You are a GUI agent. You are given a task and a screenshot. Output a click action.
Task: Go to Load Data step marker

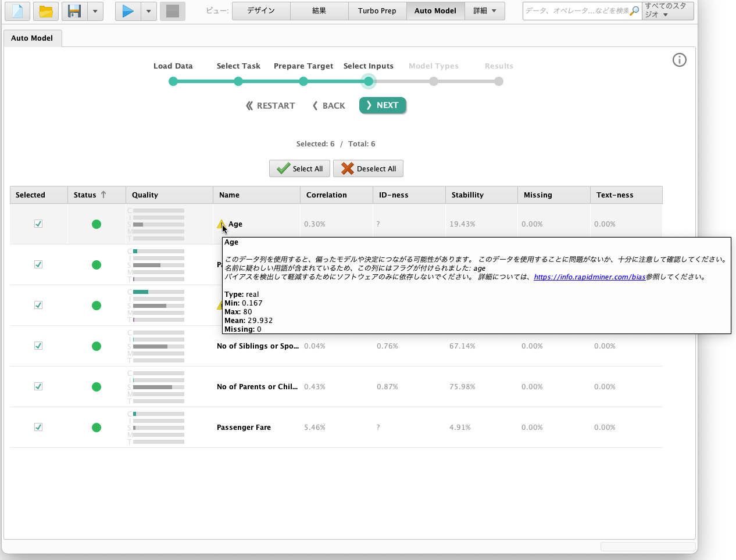(x=173, y=81)
